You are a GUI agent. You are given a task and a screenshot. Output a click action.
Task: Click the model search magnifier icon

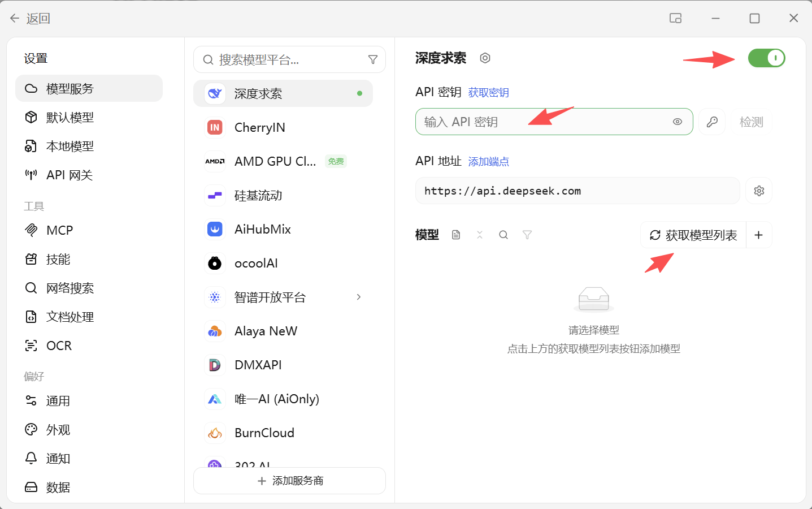[503, 235]
